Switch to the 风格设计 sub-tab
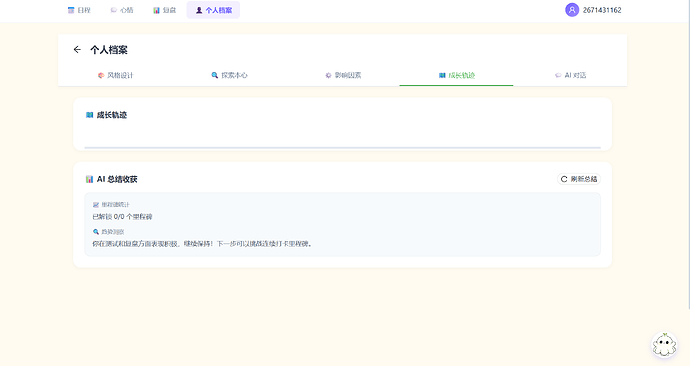 (x=115, y=75)
